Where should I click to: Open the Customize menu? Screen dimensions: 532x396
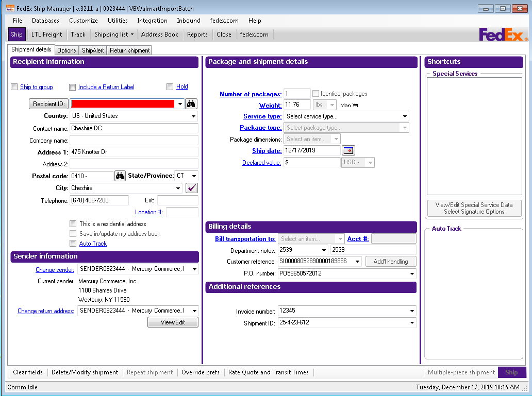pos(84,21)
